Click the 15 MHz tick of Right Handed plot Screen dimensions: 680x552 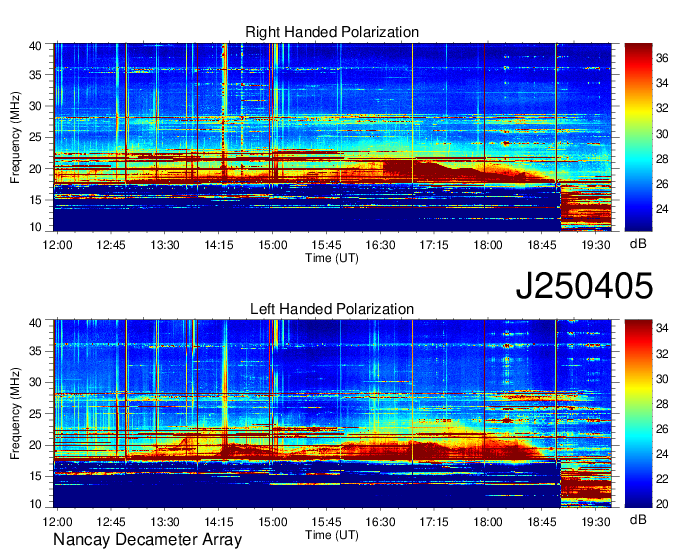[36, 199]
